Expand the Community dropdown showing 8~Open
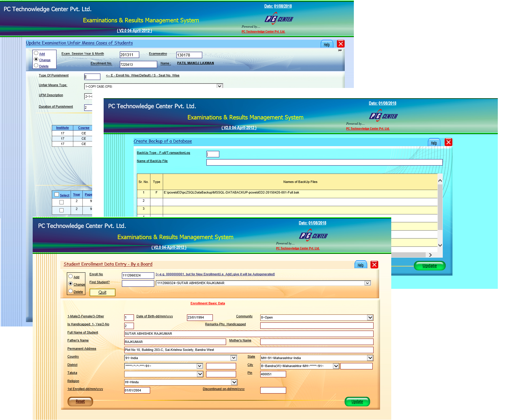The image size is (509, 420). 370,317
